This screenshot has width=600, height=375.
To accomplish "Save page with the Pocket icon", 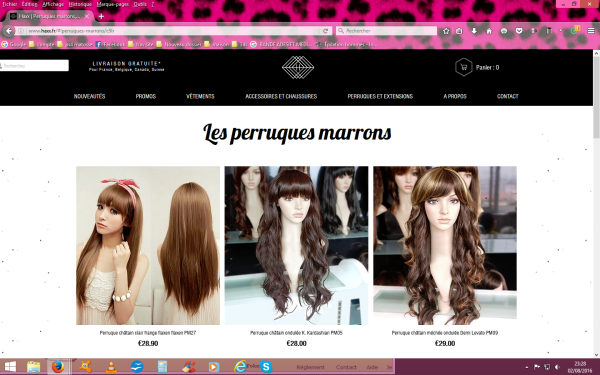I will tap(519, 31).
